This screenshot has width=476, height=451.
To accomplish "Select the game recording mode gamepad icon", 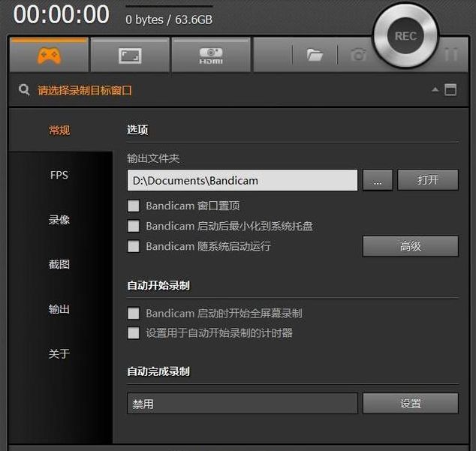I will pyautogui.click(x=49, y=56).
